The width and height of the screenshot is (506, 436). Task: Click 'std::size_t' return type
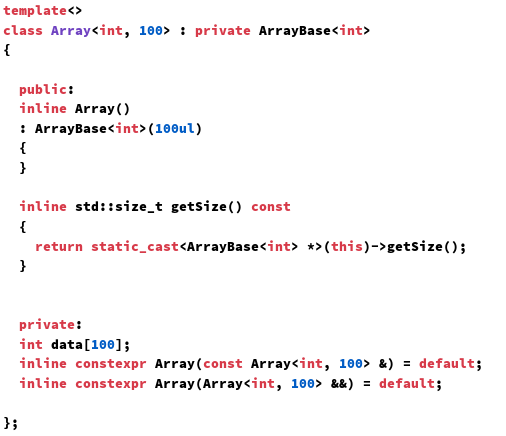pyautogui.click(x=119, y=207)
